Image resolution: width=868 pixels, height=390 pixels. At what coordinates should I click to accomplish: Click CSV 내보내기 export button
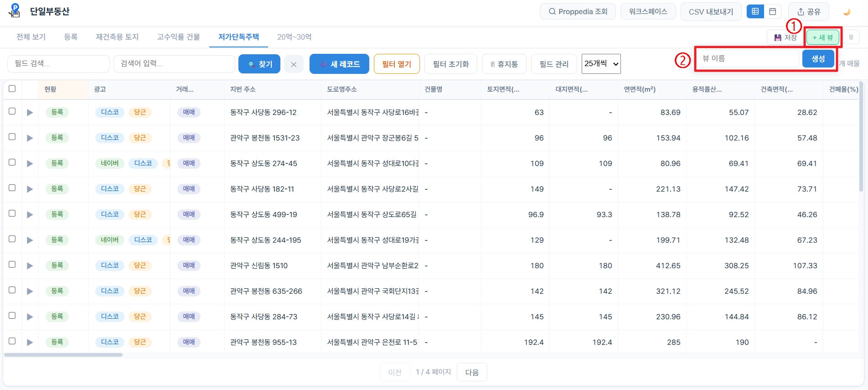(711, 12)
